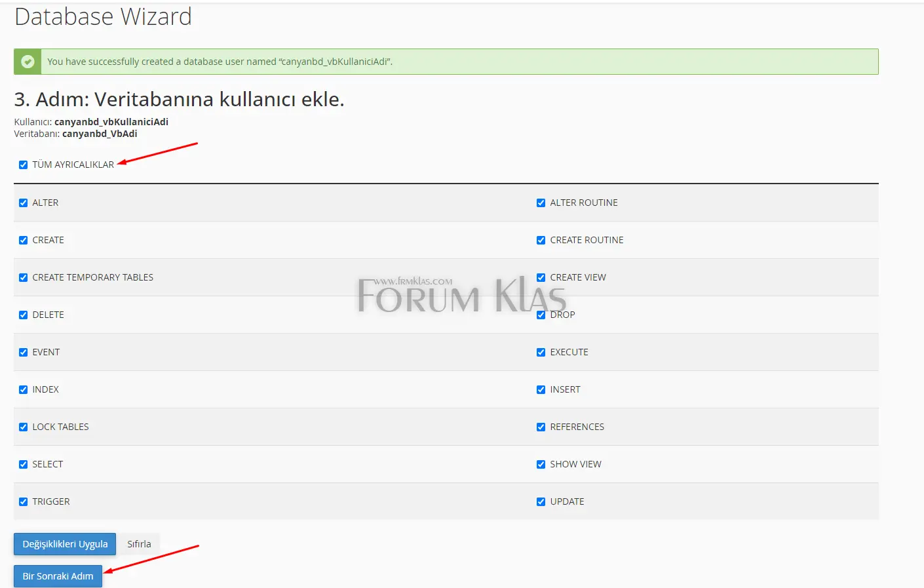
Task: Disable the DROP privilege
Action: (541, 315)
